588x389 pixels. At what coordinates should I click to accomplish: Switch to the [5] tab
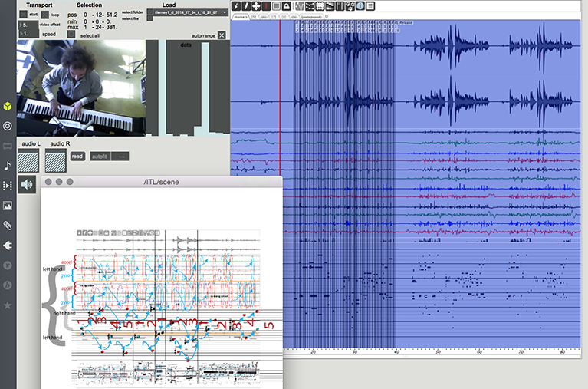254,17
